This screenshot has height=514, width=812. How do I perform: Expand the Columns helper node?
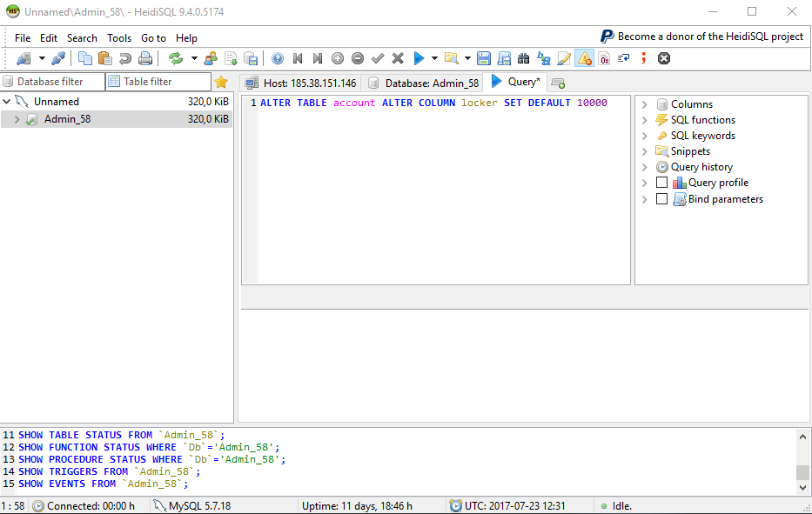point(645,104)
